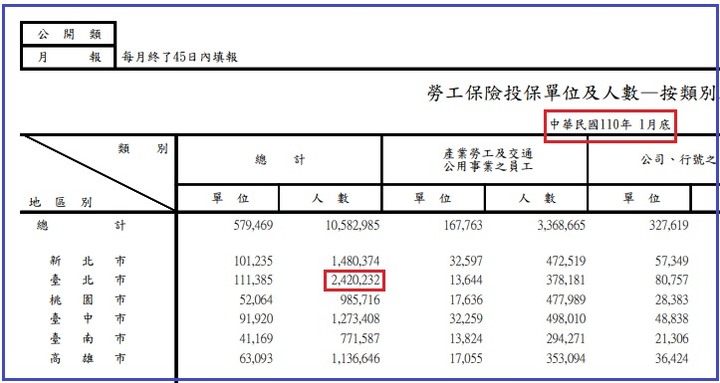This screenshot has width=720, height=383.
Task: Click total units value 579,469
Action: [x=253, y=225]
